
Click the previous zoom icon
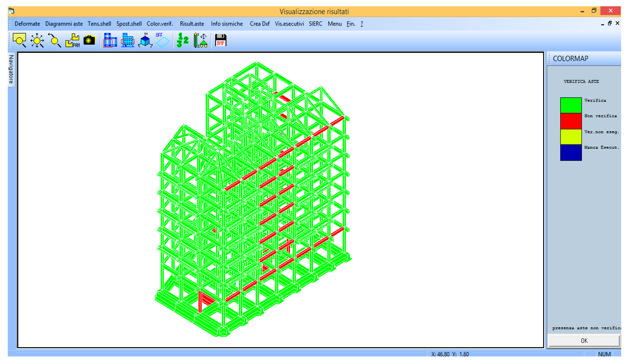[55, 40]
